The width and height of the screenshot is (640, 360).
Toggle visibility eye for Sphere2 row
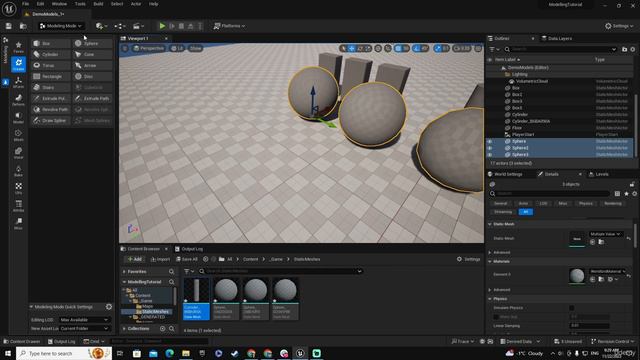tap(490, 148)
